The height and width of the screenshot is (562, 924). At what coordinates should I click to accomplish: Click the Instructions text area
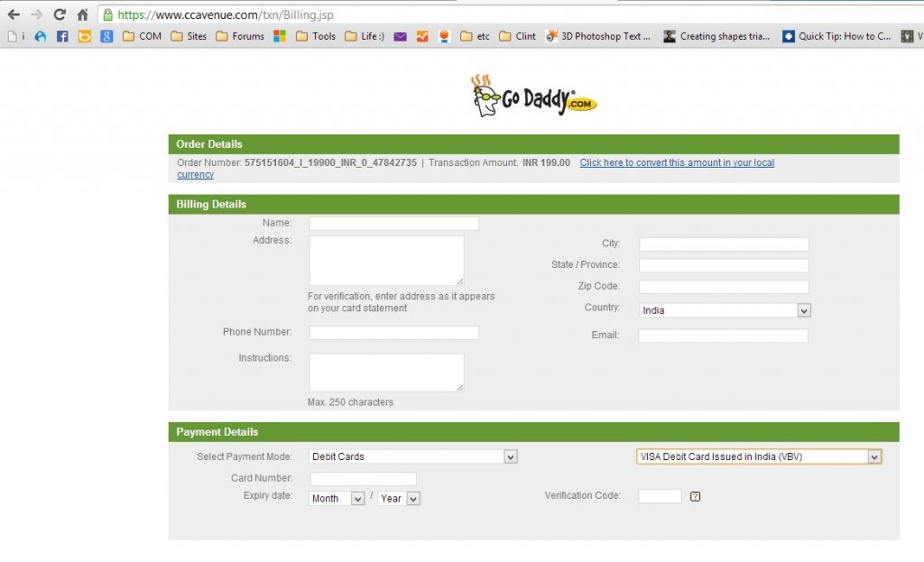point(386,373)
